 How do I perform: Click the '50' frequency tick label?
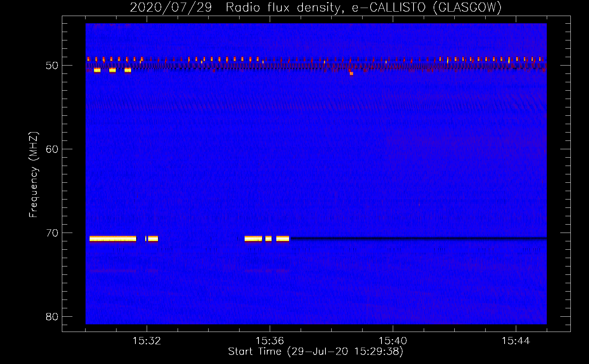tap(52, 66)
